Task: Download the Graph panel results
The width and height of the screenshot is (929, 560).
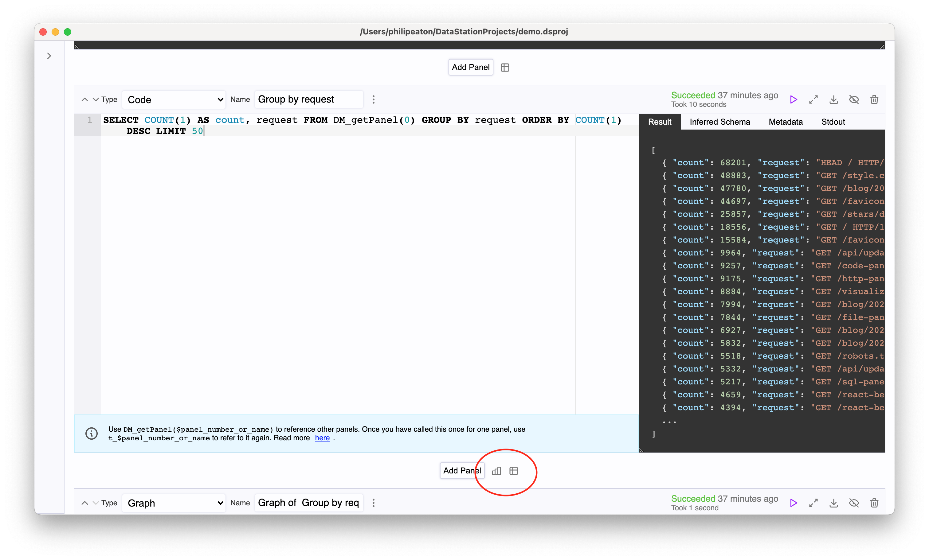Action: 834,503
